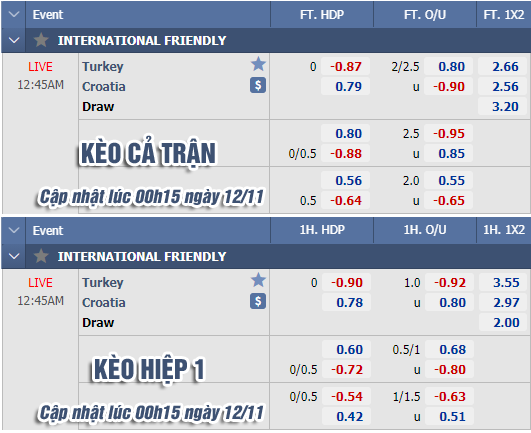Image resolution: width=531 pixels, height=433 pixels.
Task: Choose full-time over 2/2.5 odds 0.80
Action: coord(448,66)
